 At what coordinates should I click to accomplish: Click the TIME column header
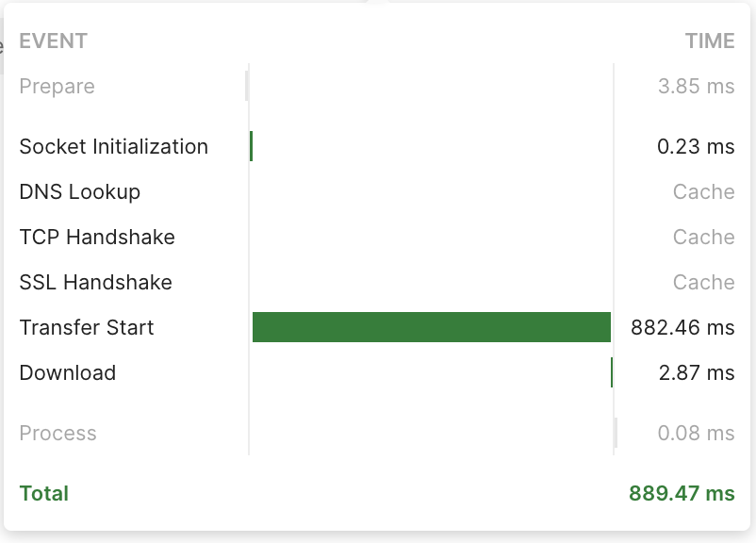coord(710,41)
